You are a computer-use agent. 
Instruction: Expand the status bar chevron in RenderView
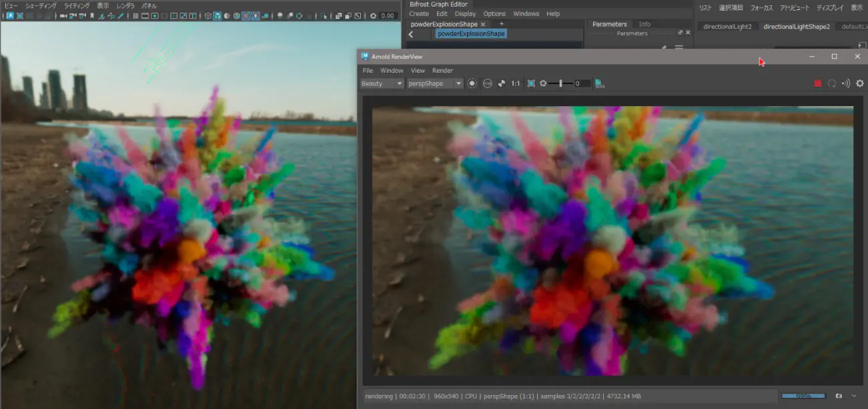point(854,396)
